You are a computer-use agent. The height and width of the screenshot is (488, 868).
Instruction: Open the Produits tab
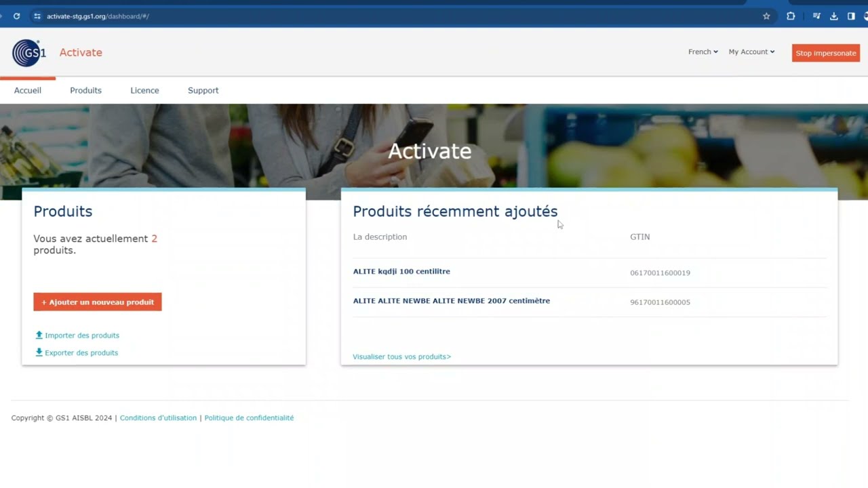[x=85, y=90]
